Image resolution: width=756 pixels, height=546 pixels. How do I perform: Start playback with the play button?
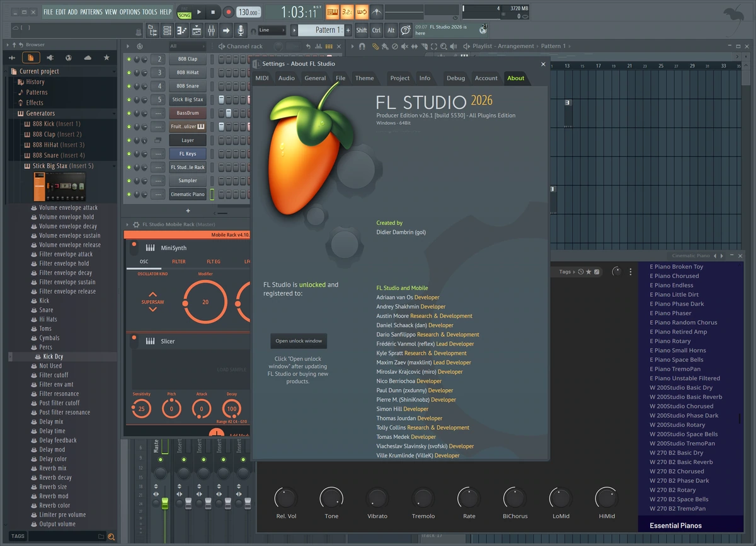(199, 12)
